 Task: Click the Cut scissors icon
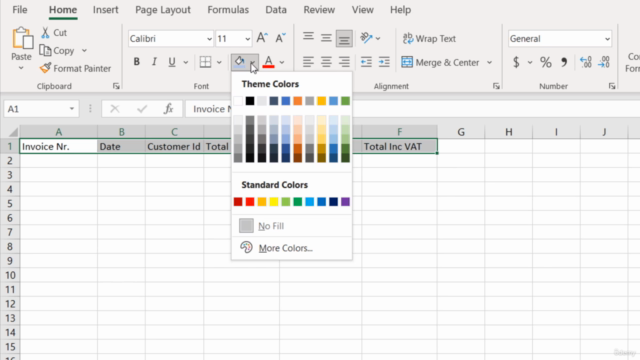click(x=45, y=33)
